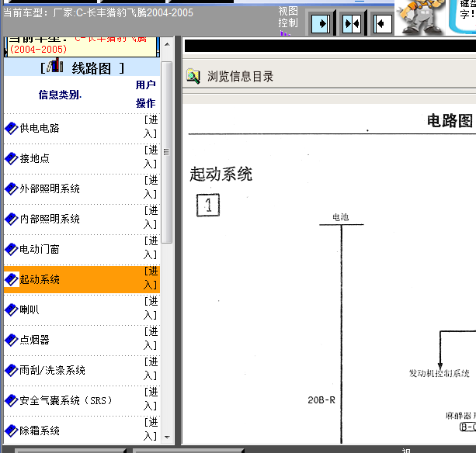Screen dimensions: 476x453
Task: Click the blue book icon for 点烟器
Action: point(12,340)
